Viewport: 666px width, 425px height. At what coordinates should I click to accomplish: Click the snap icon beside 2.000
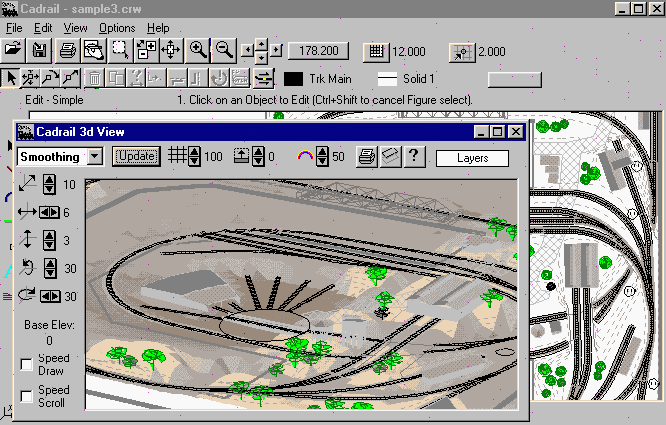click(x=462, y=53)
